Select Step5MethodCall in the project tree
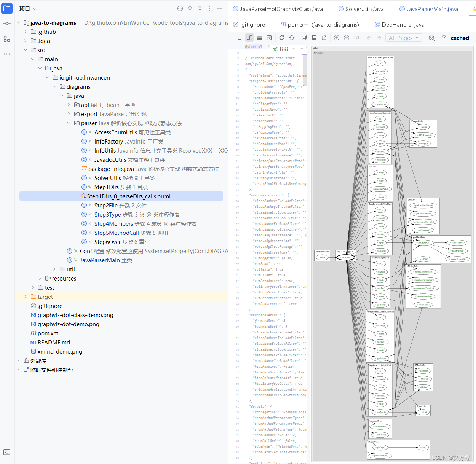The image size is (476, 464). [x=117, y=233]
